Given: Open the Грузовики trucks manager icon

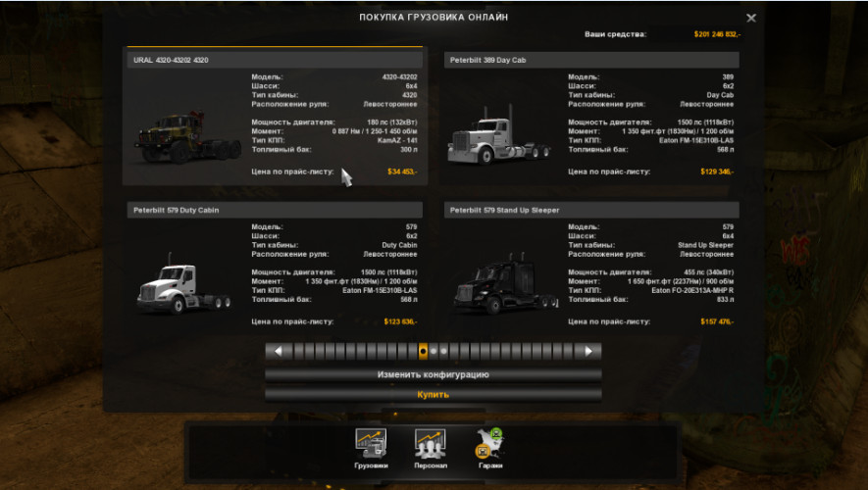Looking at the screenshot, I should 371,444.
